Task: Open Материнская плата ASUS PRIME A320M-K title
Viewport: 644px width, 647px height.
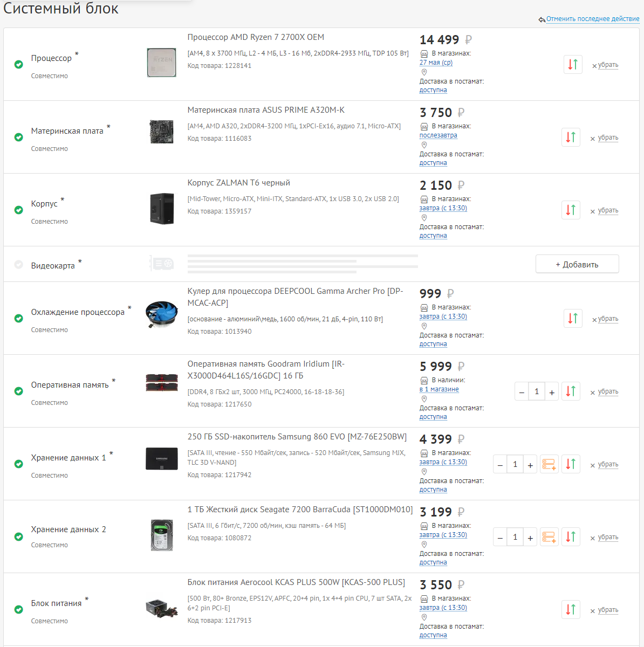Action: point(266,110)
